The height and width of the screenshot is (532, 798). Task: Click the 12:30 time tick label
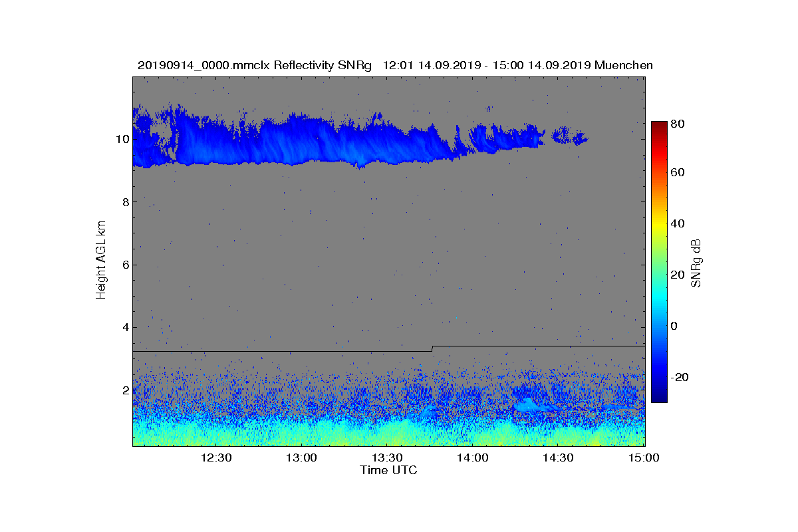[x=216, y=458]
